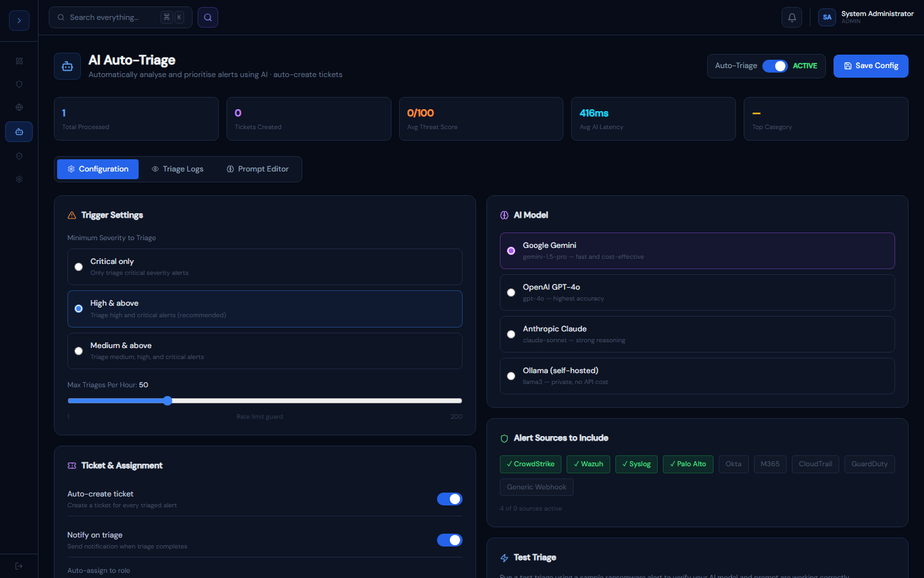Viewport: 924px width, 578px height.
Task: Open the shield icon in the sidebar
Action: pyautogui.click(x=19, y=84)
